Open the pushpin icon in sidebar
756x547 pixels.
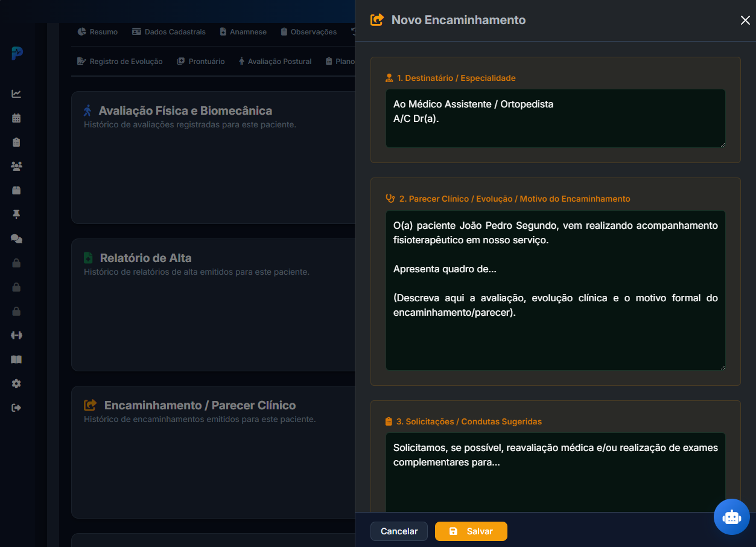click(x=16, y=214)
